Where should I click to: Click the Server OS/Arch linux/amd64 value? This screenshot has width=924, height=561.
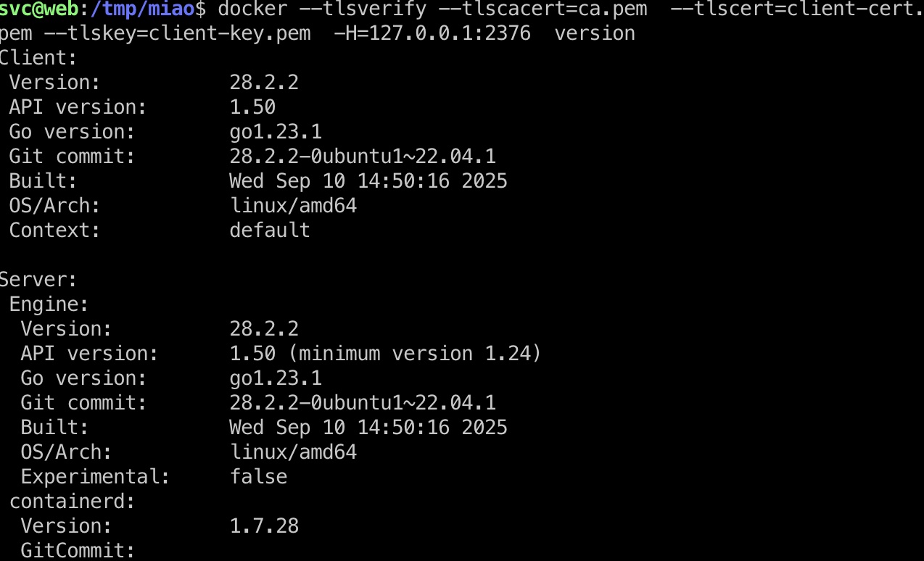point(293,453)
